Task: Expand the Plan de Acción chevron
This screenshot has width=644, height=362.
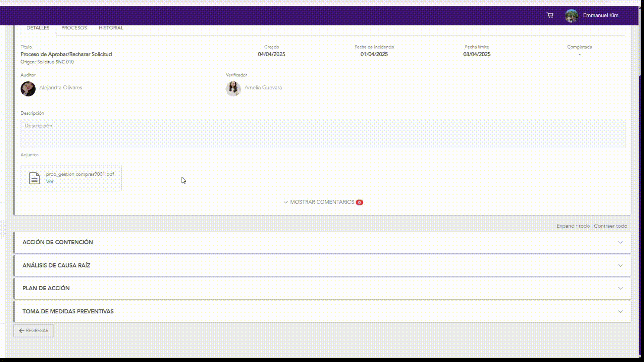Action: tap(620, 288)
